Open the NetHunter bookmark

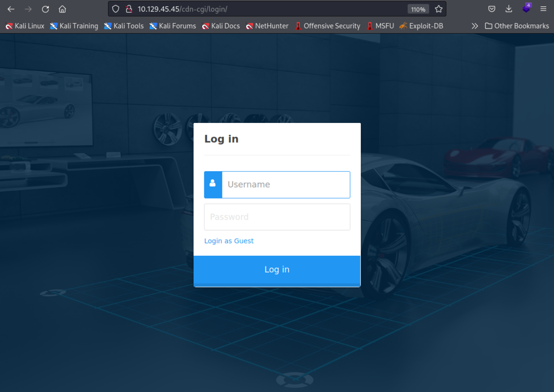tap(267, 26)
